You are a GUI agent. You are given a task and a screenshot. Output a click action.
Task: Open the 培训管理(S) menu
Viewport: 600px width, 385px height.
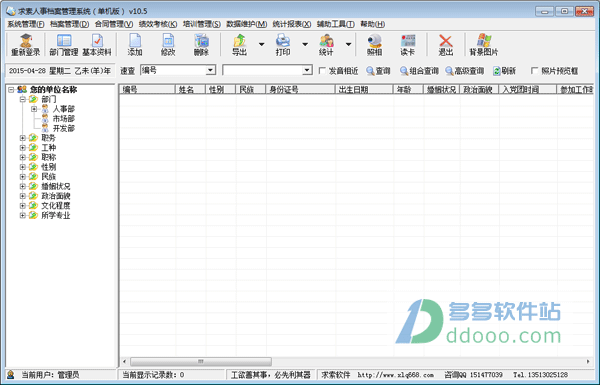click(x=201, y=24)
